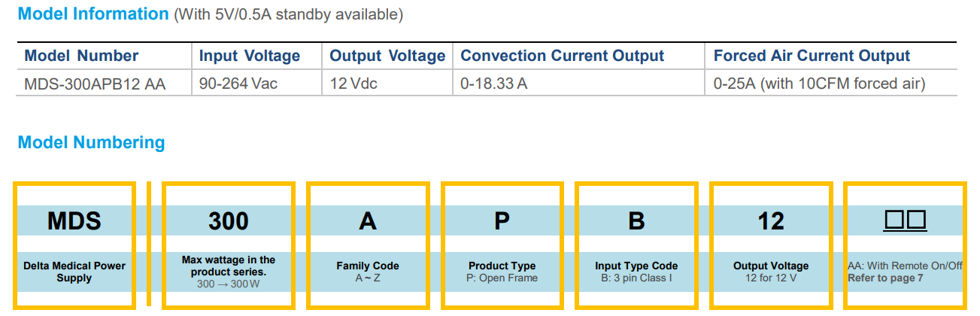
Task: Click the Model Information heading
Action: click(x=93, y=14)
